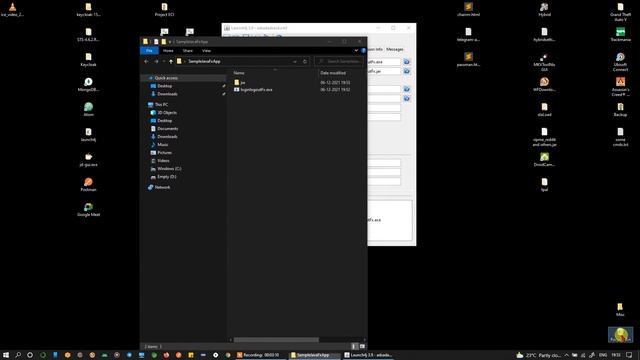
Task: Select pinned Desktop under Quick access
Action: pos(164,86)
